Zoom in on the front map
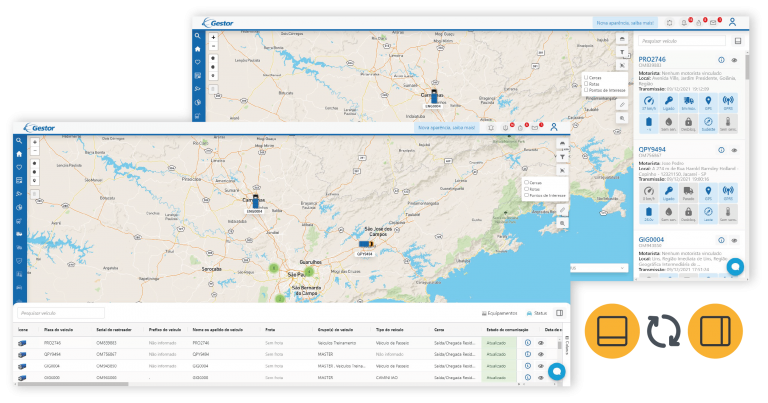768x403 pixels. point(36,142)
